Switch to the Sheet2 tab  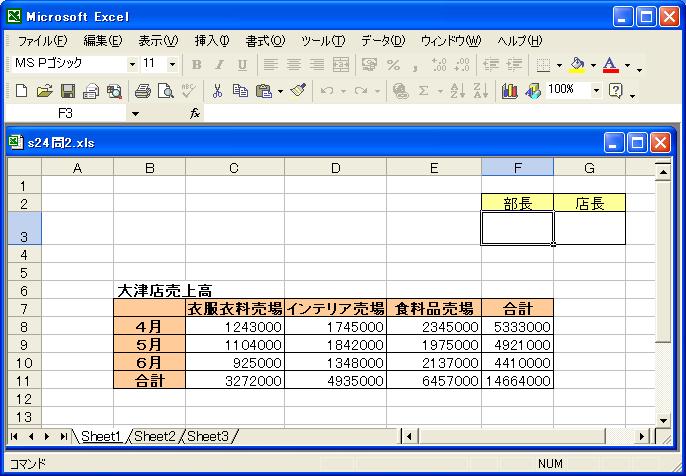[155, 436]
